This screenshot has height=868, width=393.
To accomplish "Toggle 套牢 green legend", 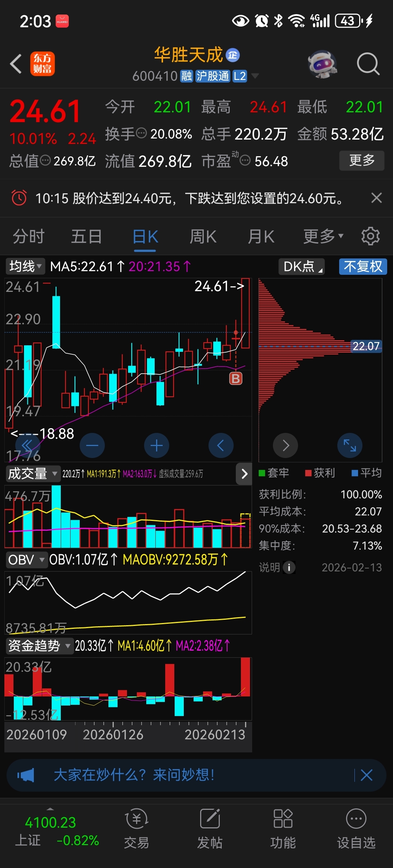I will pyautogui.click(x=274, y=473).
